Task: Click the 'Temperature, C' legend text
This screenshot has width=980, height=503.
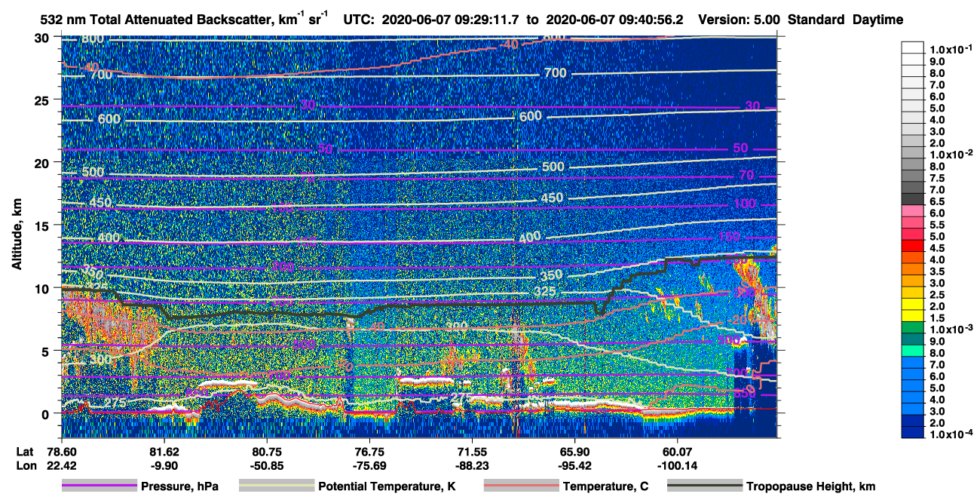Action: [x=606, y=486]
